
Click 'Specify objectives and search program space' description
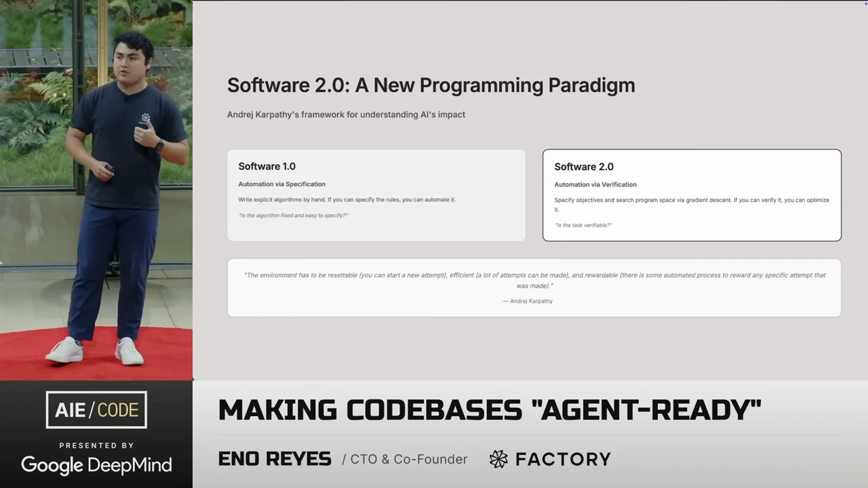(x=692, y=205)
